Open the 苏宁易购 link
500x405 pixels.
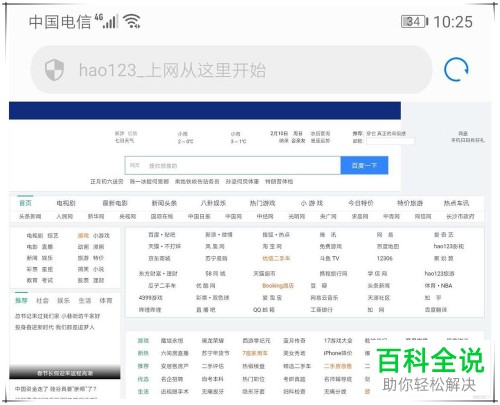[x=216, y=258]
